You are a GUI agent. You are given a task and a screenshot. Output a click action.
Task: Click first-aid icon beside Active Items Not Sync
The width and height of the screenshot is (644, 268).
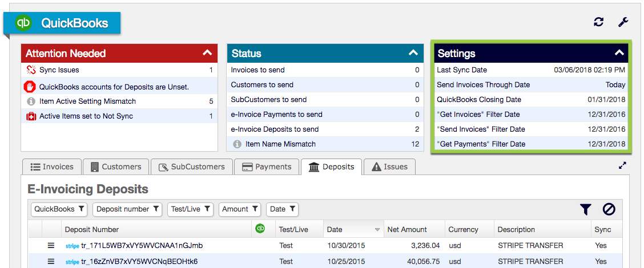(x=31, y=116)
